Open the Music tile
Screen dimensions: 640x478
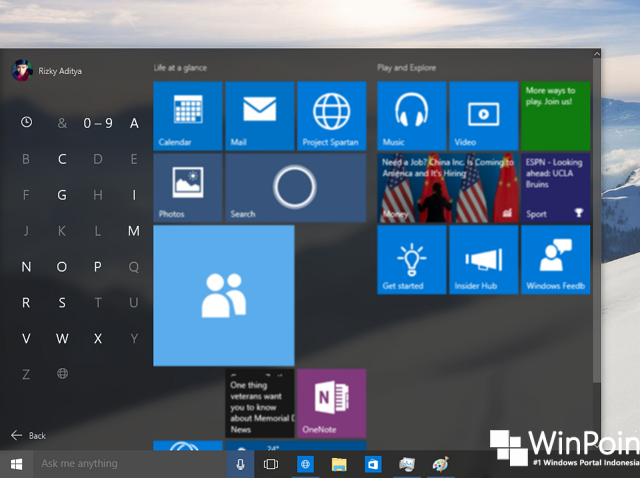pyautogui.click(x=411, y=116)
